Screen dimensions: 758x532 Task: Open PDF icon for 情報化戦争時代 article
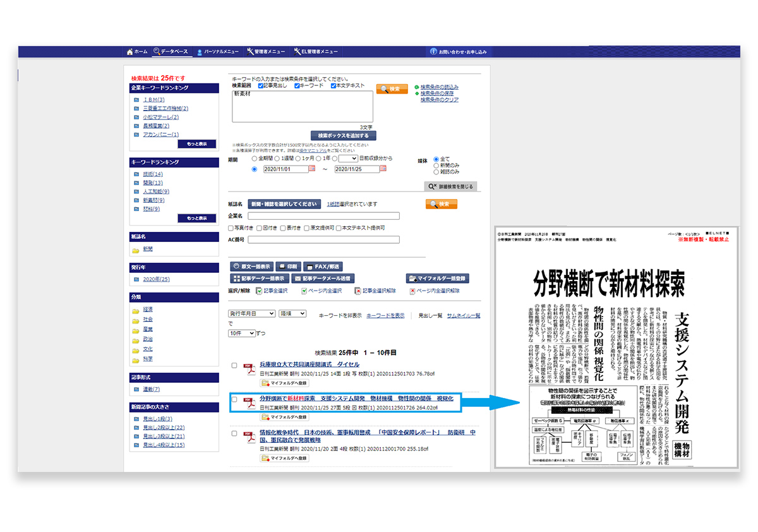tap(249, 437)
